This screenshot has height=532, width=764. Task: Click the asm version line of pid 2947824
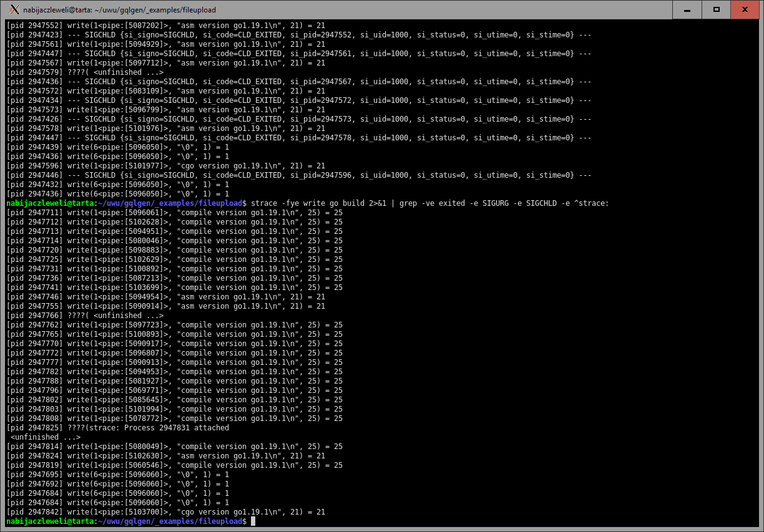coord(165,456)
